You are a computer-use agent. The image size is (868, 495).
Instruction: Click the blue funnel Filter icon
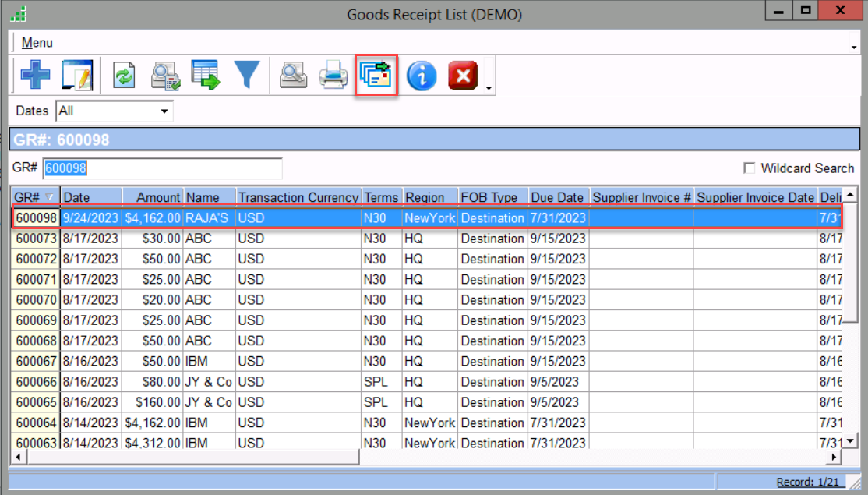(x=247, y=76)
